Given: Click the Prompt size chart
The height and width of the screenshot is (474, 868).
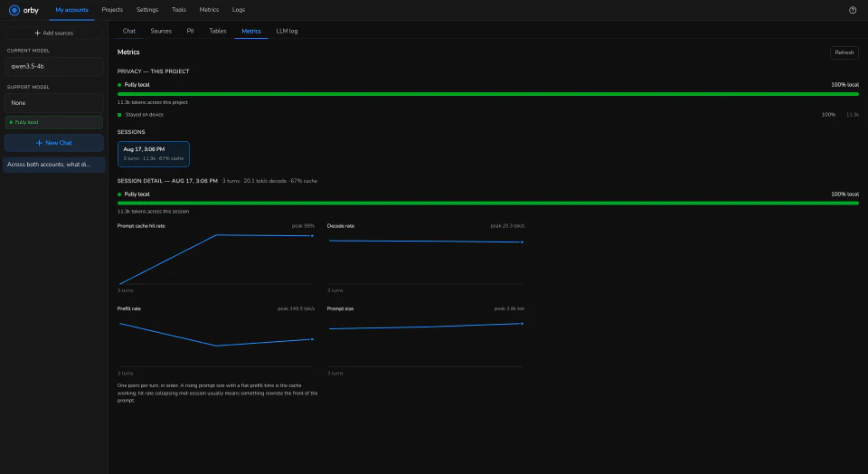Looking at the screenshot, I should click(425, 340).
